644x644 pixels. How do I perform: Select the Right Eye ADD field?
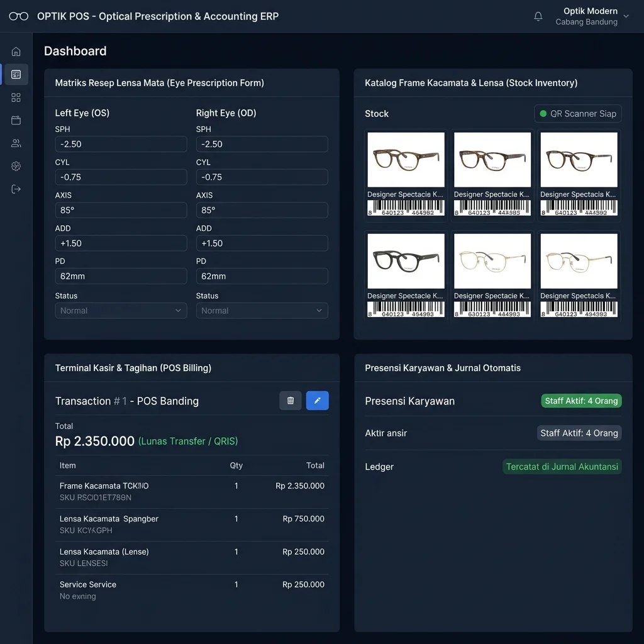pos(262,243)
